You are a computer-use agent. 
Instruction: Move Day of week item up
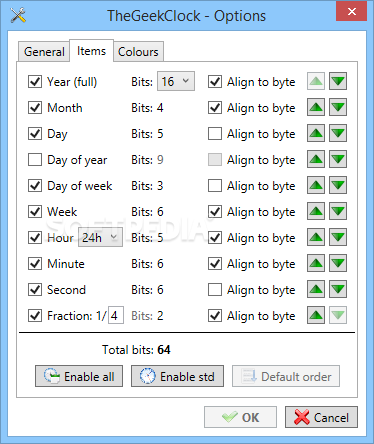(316, 185)
